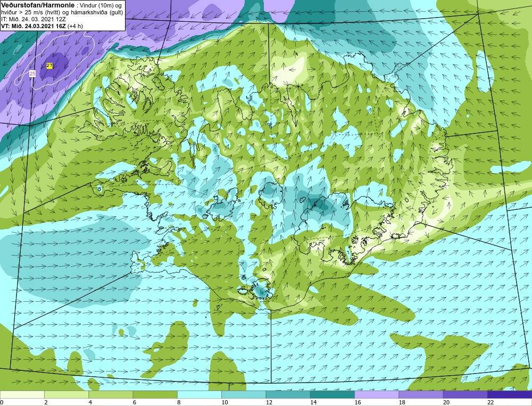Click the yellow 27 gust maximum label
Image resolution: width=532 pixels, height=406 pixels.
point(49,66)
